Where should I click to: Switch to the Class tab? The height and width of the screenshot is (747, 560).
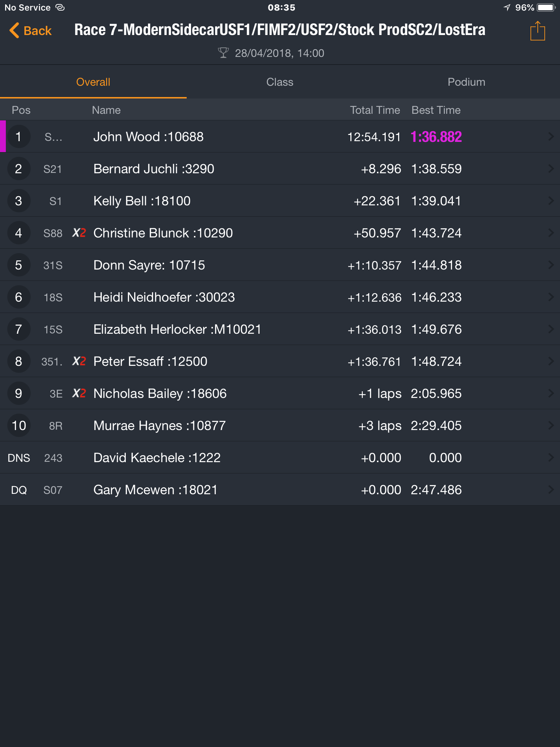280,82
